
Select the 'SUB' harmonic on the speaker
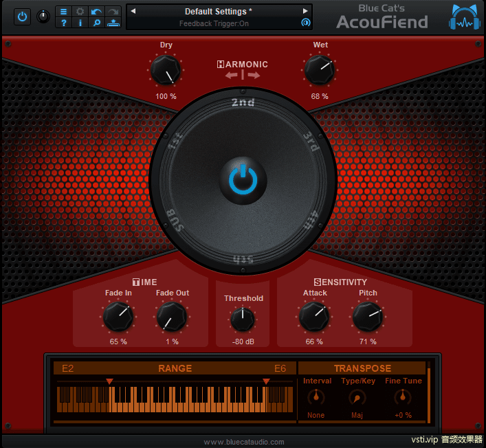pos(175,221)
